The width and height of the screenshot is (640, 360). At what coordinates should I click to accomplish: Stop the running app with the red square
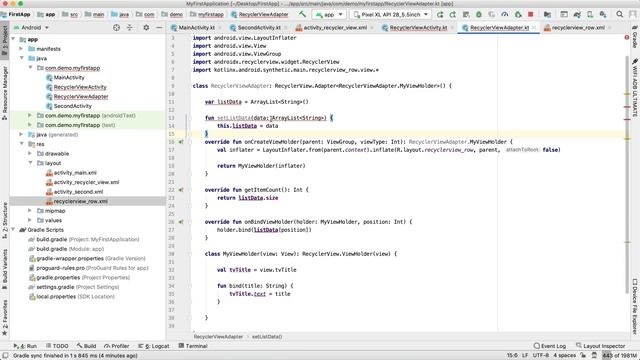click(531, 14)
